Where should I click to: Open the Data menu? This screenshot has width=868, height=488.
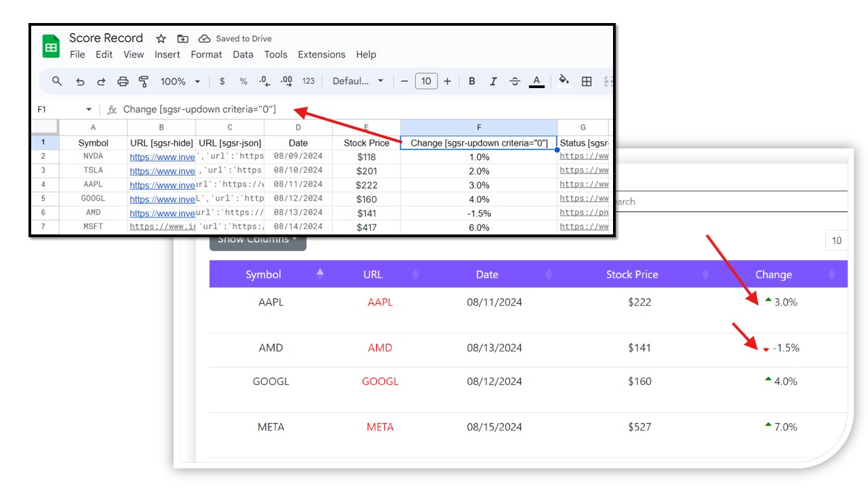[x=243, y=54]
